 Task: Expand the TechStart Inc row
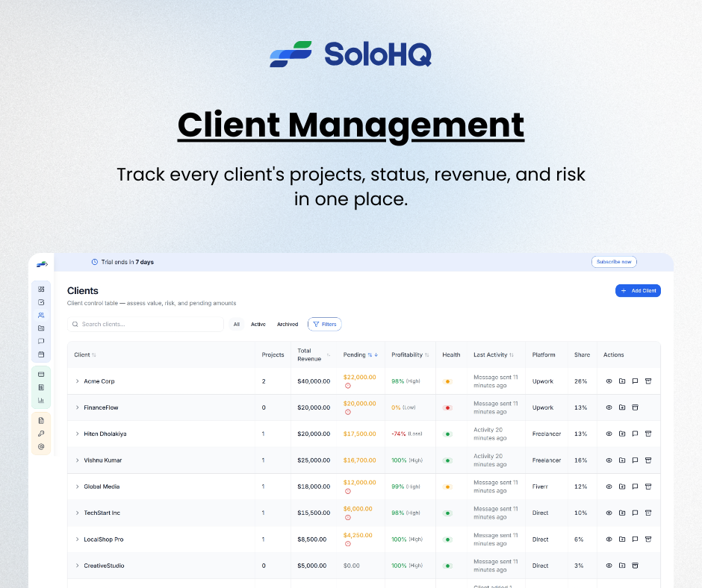[77, 513]
